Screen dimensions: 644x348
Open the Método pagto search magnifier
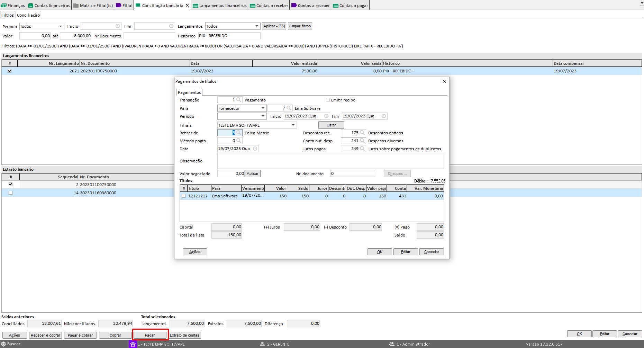(239, 141)
